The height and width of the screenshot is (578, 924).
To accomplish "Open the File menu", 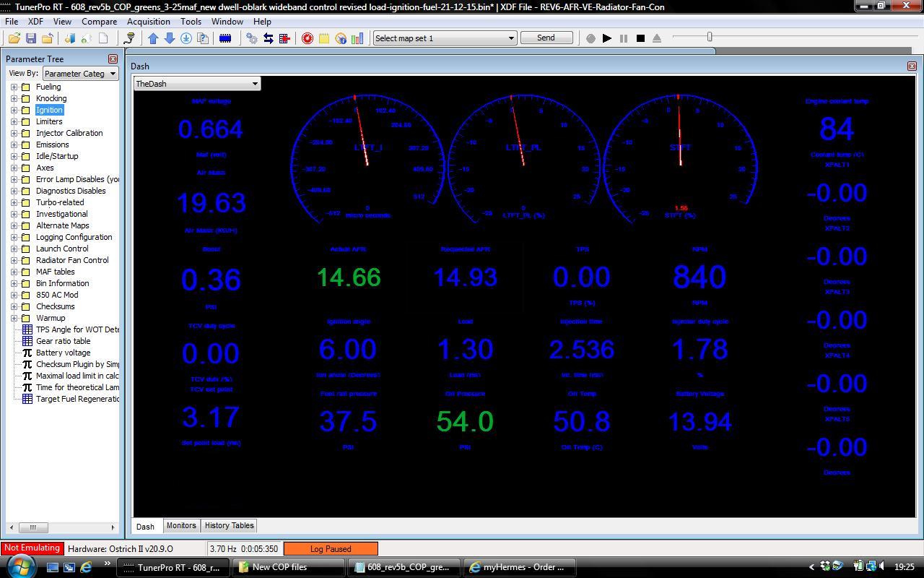I will click(x=12, y=22).
